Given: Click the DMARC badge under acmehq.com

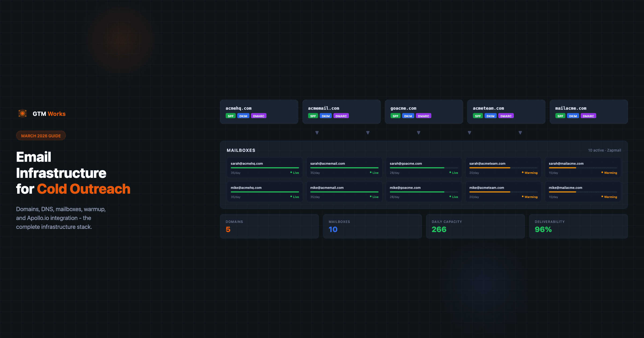Looking at the screenshot, I should coord(258,116).
